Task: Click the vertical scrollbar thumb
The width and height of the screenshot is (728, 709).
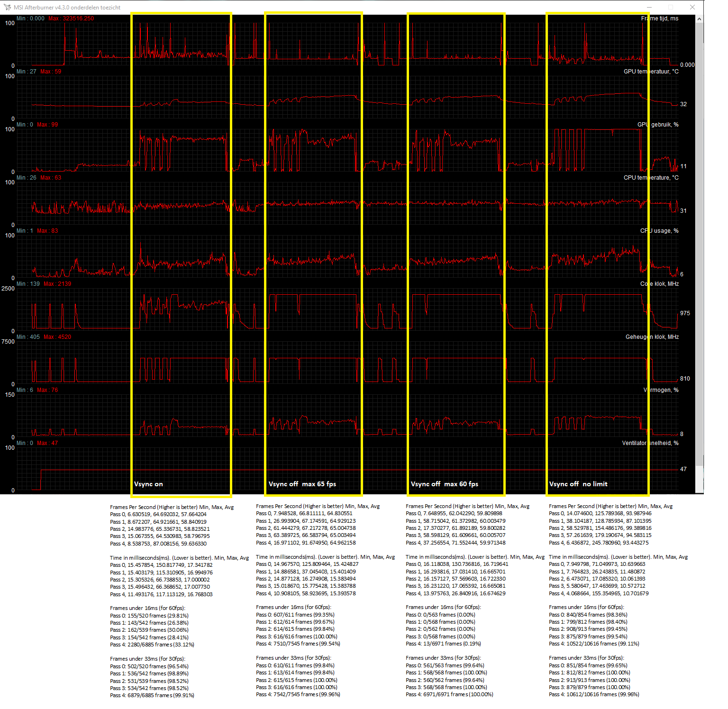Action: click(x=700, y=237)
